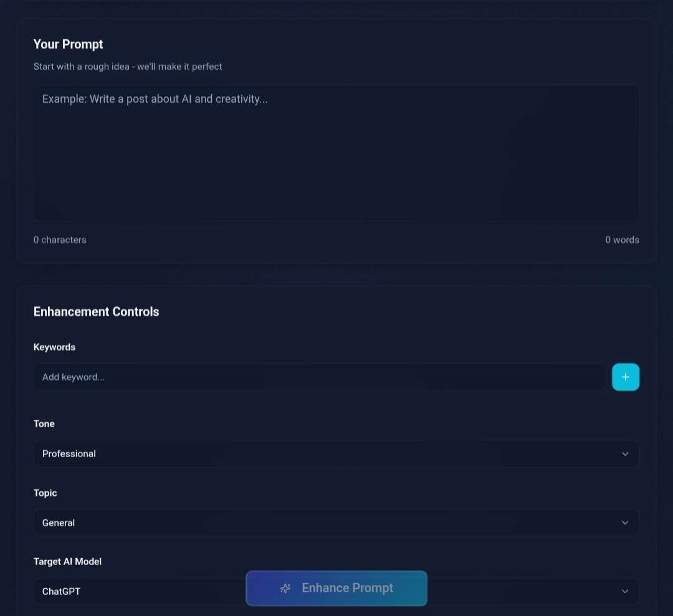Screen dimensions: 673x616
Task: Click inside the prompt example text area
Action: [x=336, y=153]
